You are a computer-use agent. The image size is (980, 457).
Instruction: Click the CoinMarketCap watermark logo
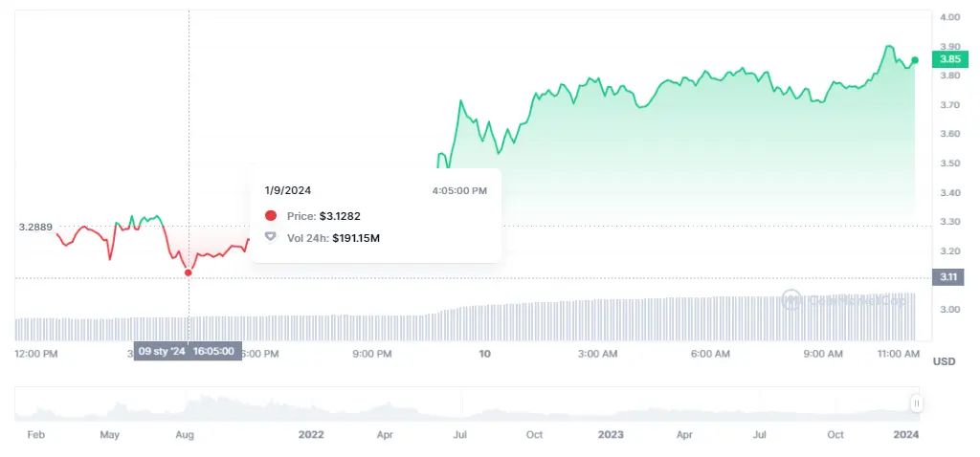click(x=791, y=300)
